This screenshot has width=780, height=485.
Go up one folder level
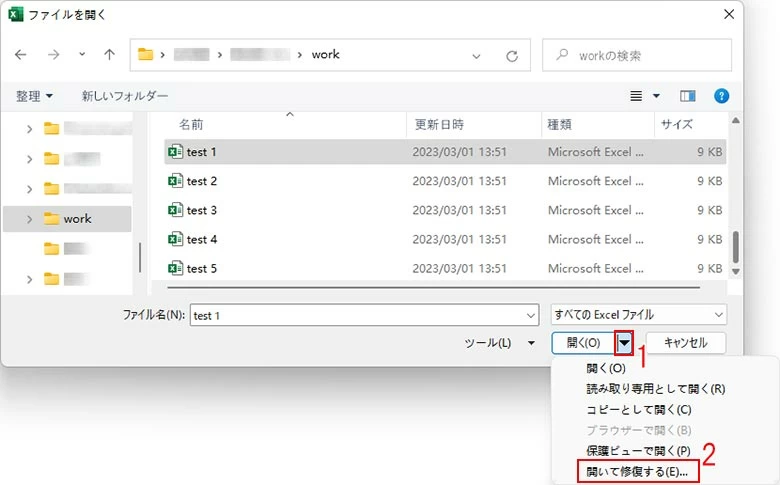pos(109,54)
